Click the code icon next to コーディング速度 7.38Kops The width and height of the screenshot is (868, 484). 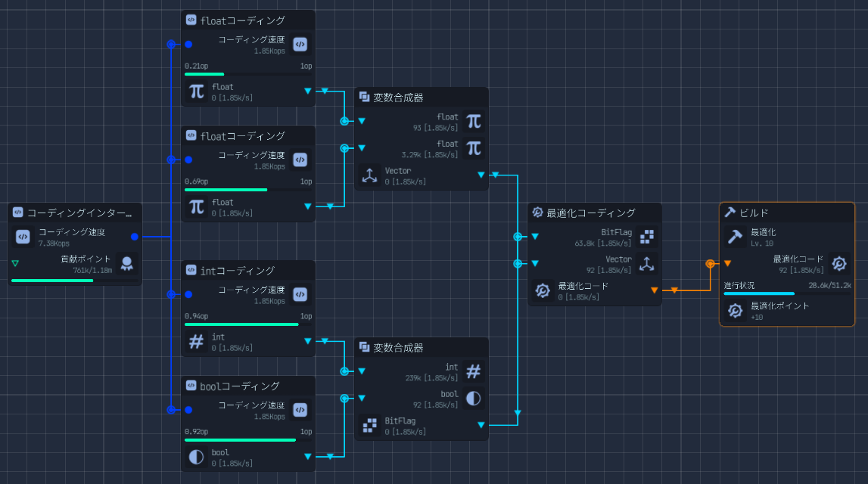coord(23,237)
